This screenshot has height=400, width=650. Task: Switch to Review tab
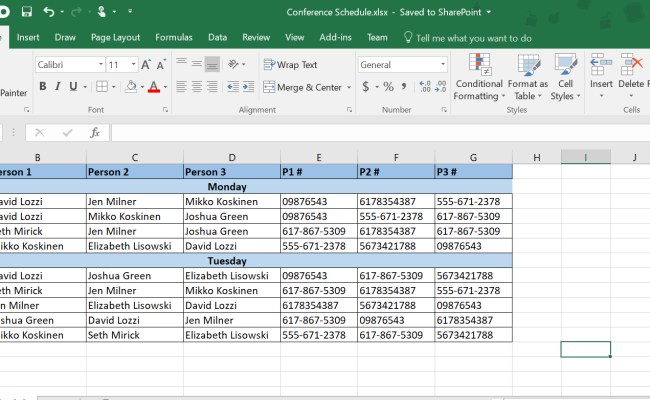(x=256, y=37)
